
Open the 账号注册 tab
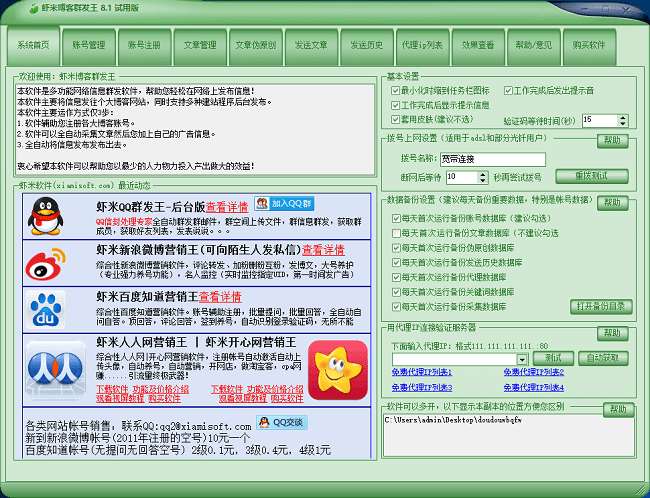[x=144, y=46]
